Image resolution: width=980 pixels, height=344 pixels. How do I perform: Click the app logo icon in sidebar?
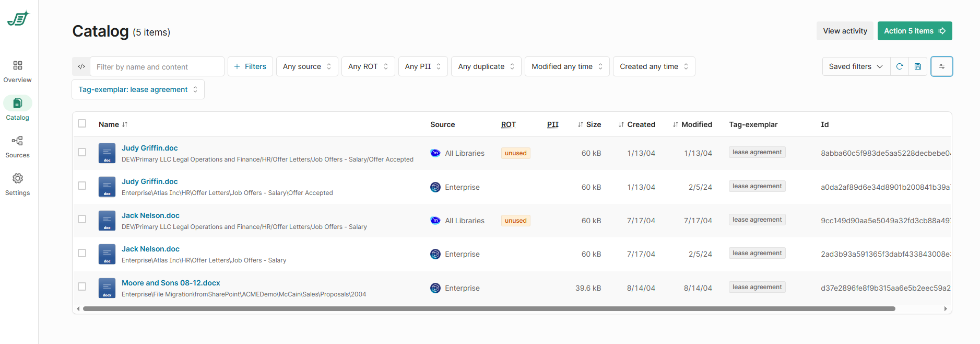[x=18, y=18]
